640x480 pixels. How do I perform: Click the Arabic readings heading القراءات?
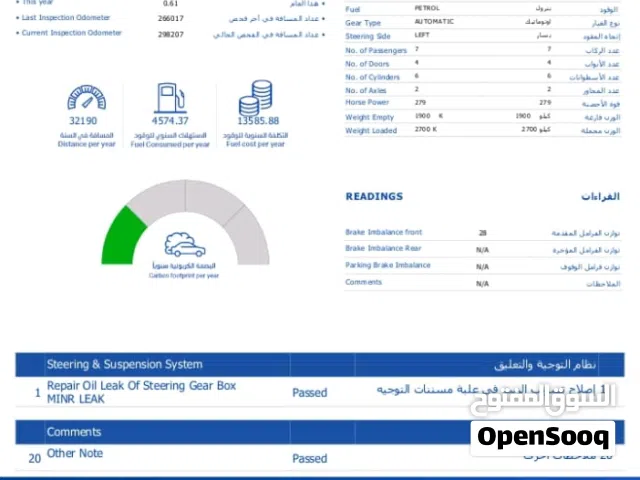tap(600, 196)
